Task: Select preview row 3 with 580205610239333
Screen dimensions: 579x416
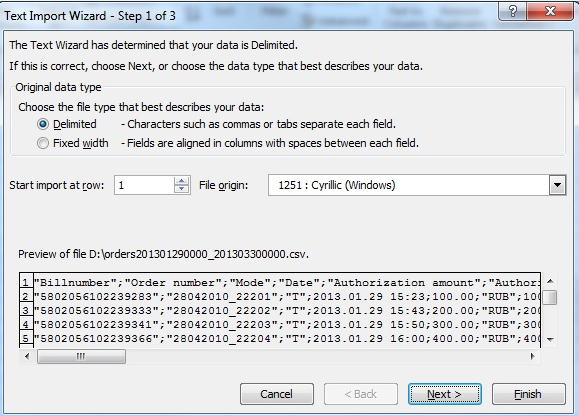Action: (287, 311)
